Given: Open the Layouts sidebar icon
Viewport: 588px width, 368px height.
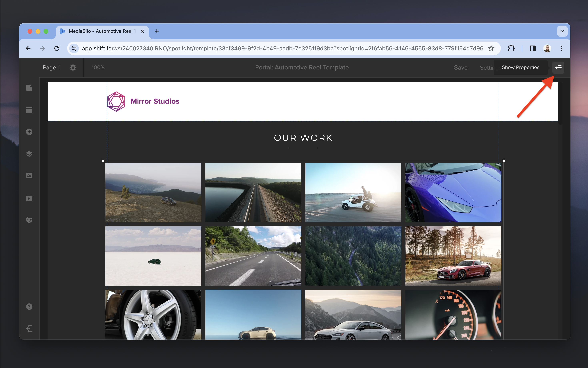Looking at the screenshot, I should click(29, 110).
